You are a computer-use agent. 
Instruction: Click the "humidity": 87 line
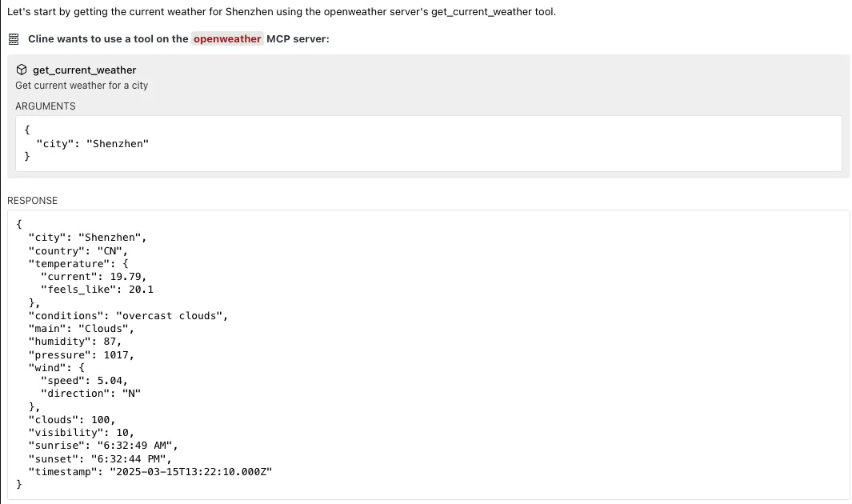pyautogui.click(x=75, y=342)
